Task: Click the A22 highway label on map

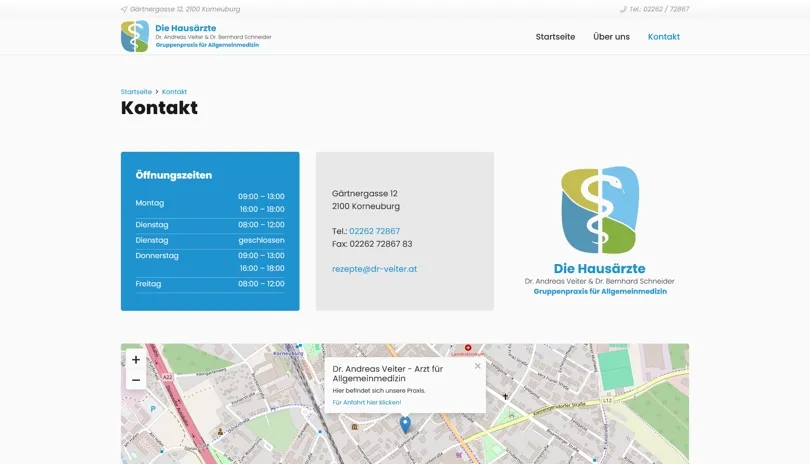Action: (167, 377)
